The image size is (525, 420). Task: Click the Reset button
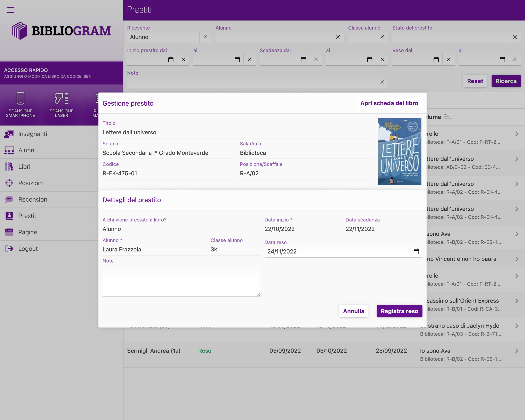tap(475, 81)
